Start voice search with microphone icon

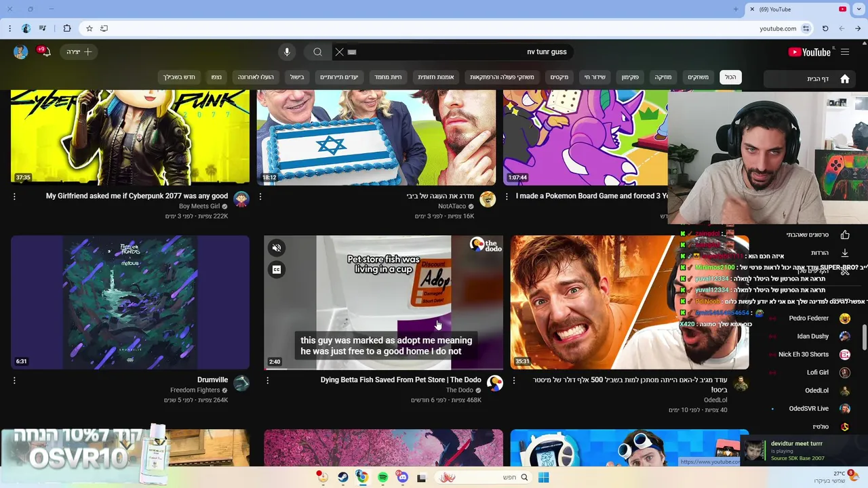(287, 52)
